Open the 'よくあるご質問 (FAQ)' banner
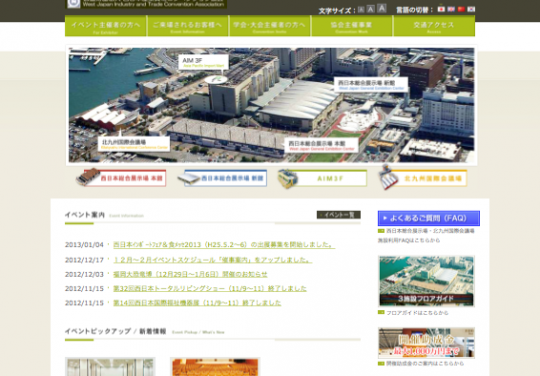The image size is (540, 376). [429, 218]
